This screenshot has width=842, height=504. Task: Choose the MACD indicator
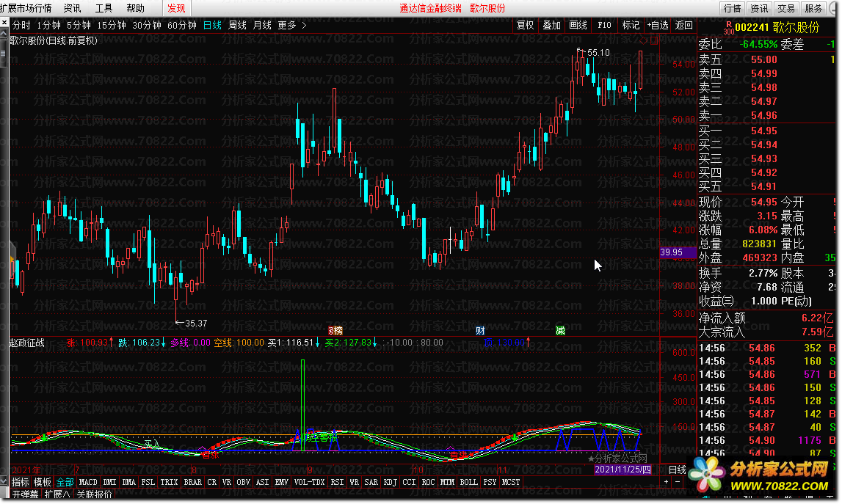pos(88,482)
